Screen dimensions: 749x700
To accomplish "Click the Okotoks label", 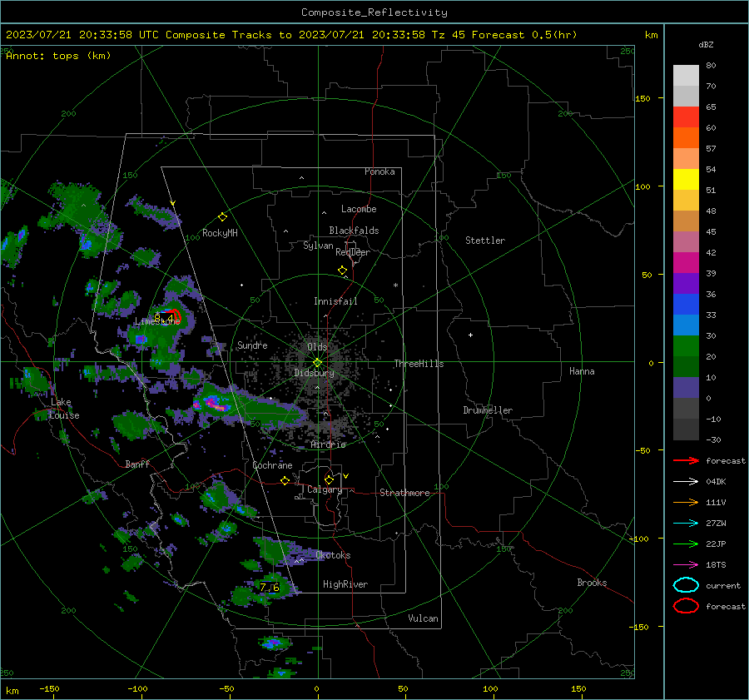I will pos(333,555).
